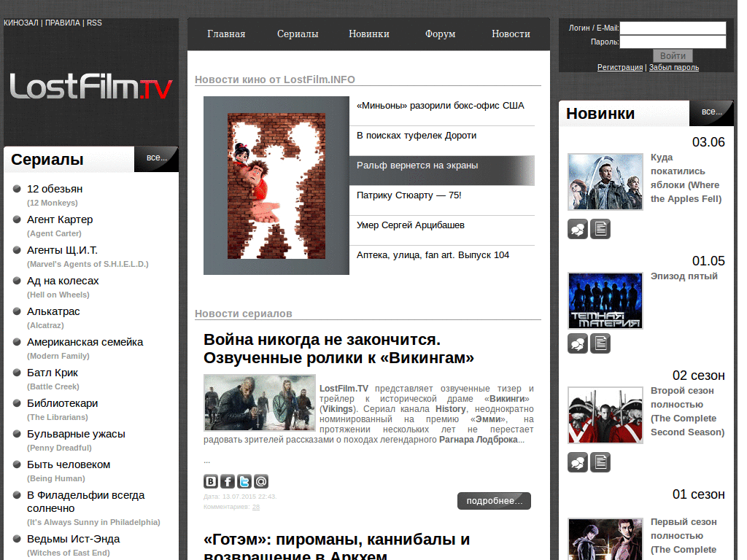The height and width of the screenshot is (560, 747).
Task: Show all new releases via 'все...' in Новинки
Action: [x=711, y=112]
